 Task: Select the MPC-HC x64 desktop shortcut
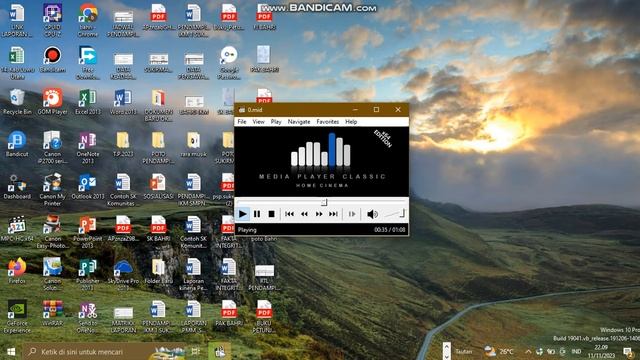click(17, 229)
